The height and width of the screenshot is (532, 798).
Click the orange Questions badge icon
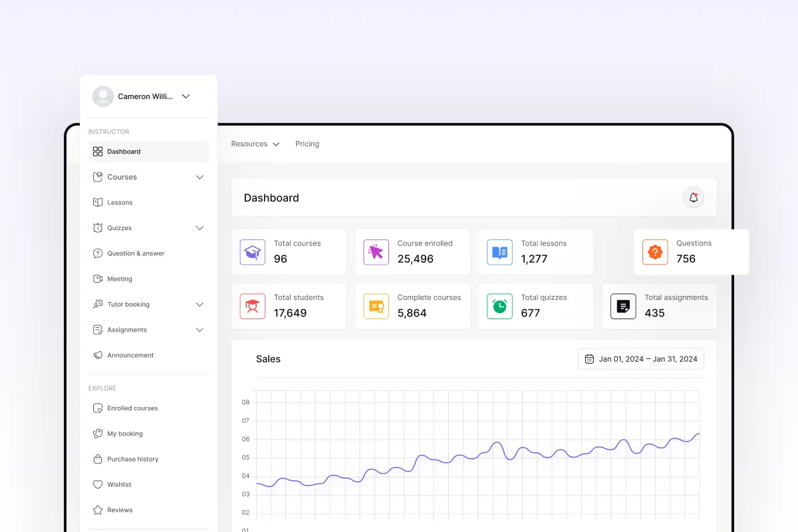(x=655, y=252)
